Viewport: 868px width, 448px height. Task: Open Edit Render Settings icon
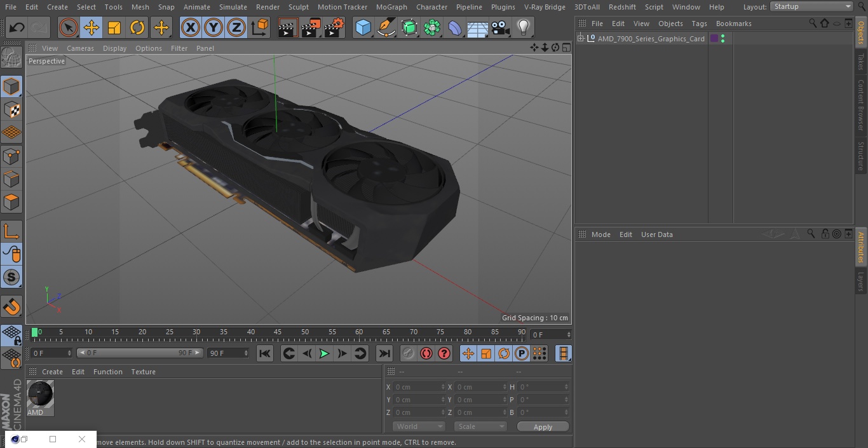tap(334, 27)
